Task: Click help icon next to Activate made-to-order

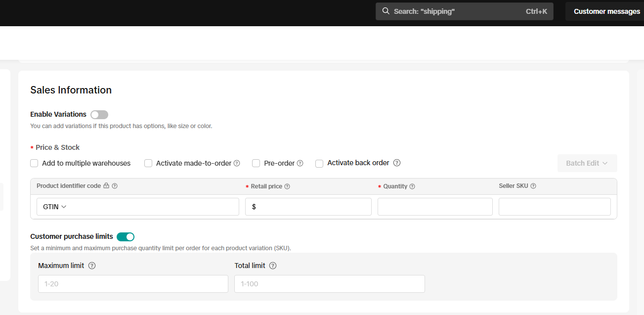Action: 237,163
